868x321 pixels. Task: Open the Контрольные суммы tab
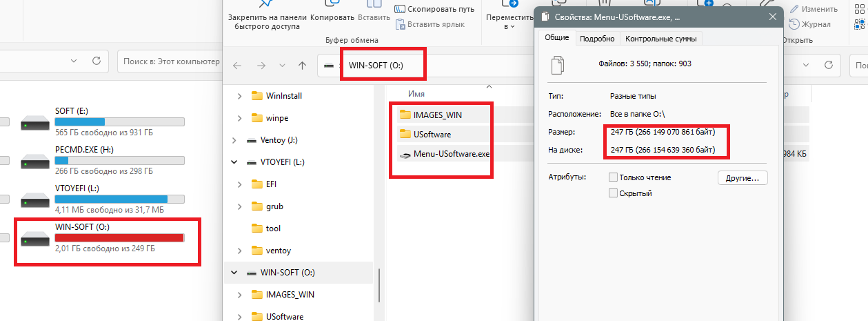[x=660, y=39]
